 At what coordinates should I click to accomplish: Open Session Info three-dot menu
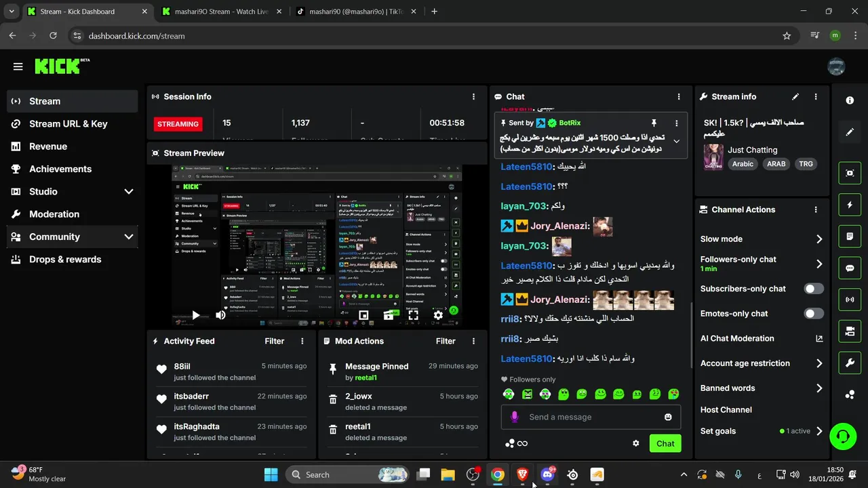(x=473, y=97)
